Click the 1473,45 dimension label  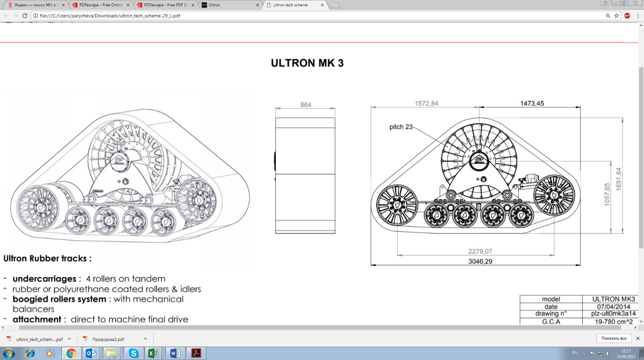coord(532,103)
